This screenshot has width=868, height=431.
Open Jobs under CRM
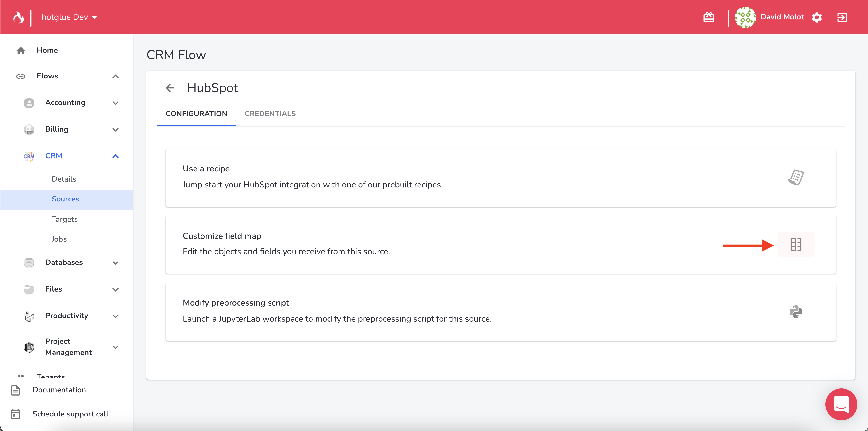pos(59,239)
